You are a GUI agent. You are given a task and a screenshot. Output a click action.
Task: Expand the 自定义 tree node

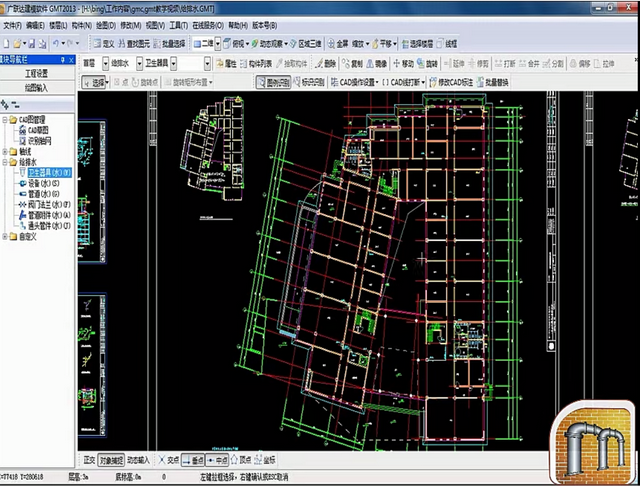coord(4,237)
